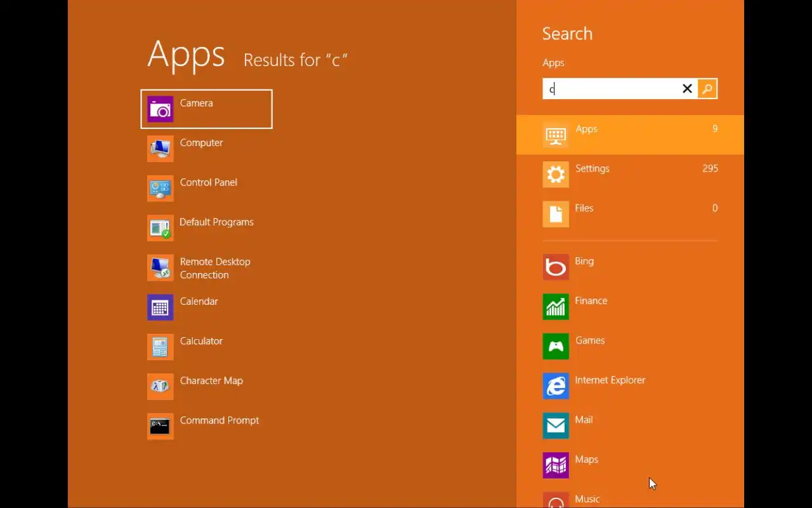812x508 pixels.
Task: Open the Camera app icon
Action: tap(160, 109)
